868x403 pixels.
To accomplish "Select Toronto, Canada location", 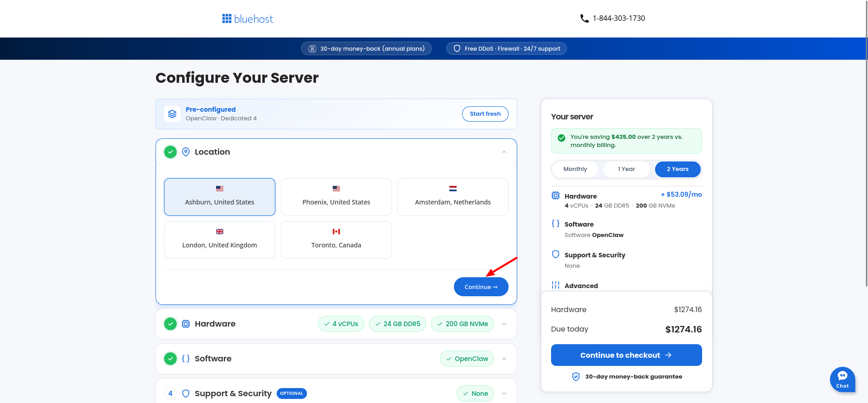I will click(x=336, y=240).
